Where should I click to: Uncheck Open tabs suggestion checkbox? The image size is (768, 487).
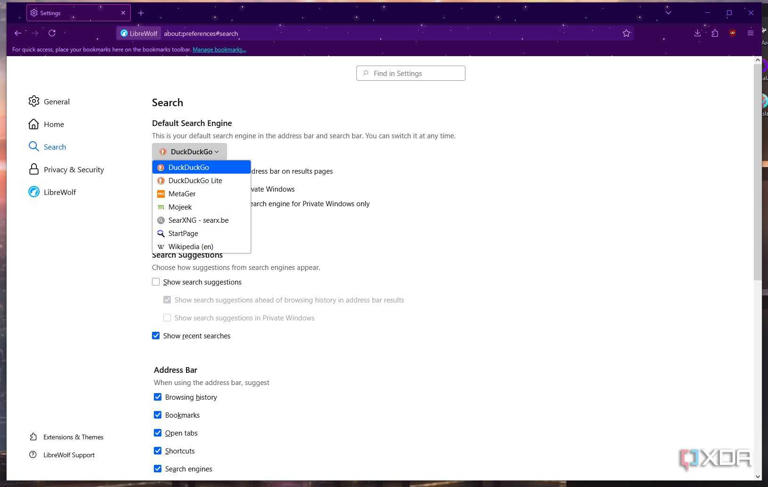click(158, 433)
